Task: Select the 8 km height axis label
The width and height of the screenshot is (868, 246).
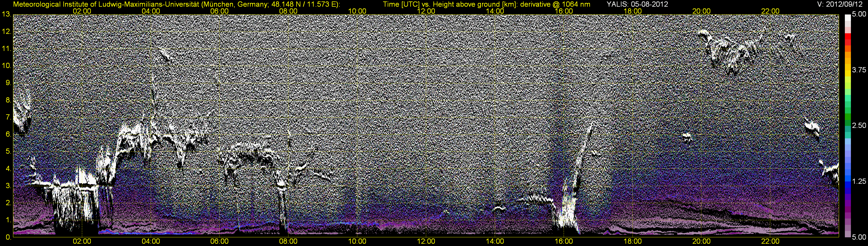Action: (x=8, y=100)
